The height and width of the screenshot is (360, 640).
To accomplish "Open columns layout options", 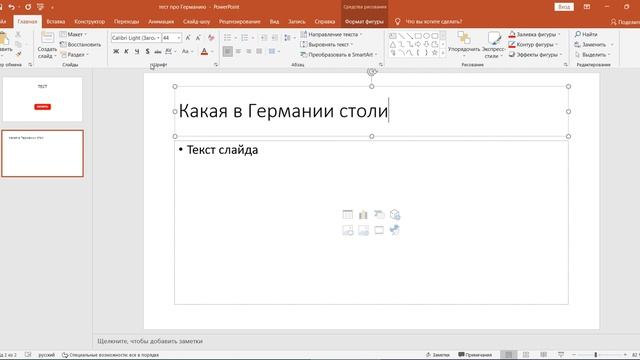I will coord(273,51).
